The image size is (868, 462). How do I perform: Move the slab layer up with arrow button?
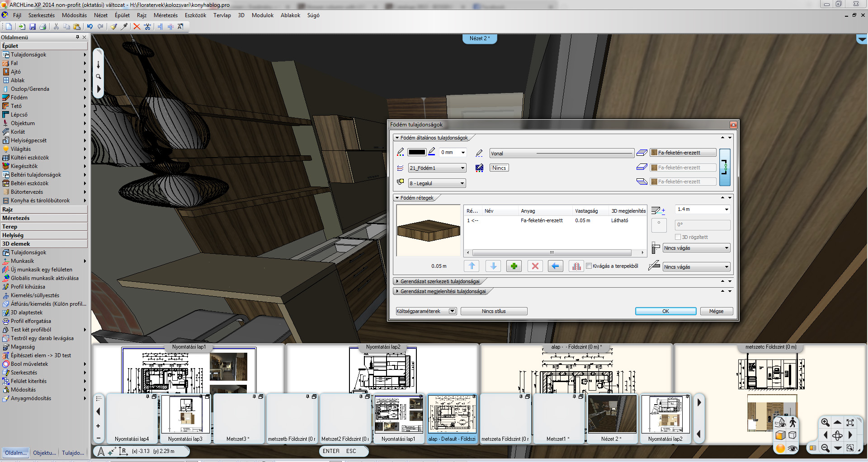click(472, 266)
